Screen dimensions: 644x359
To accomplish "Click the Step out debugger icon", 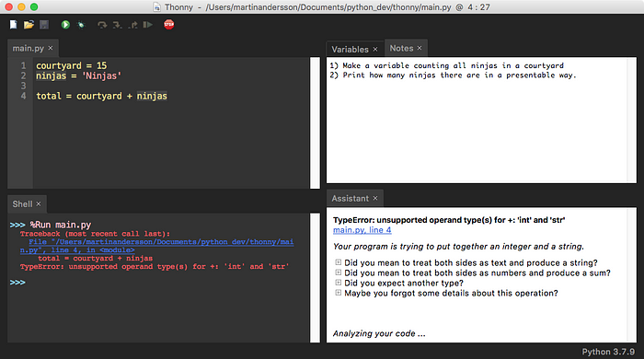I will pyautogui.click(x=132, y=25).
